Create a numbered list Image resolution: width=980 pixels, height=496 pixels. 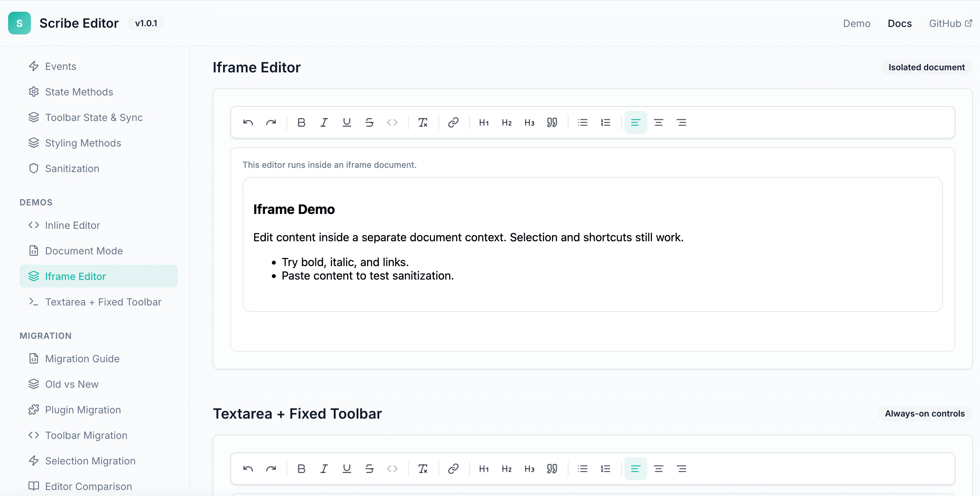pyautogui.click(x=605, y=122)
